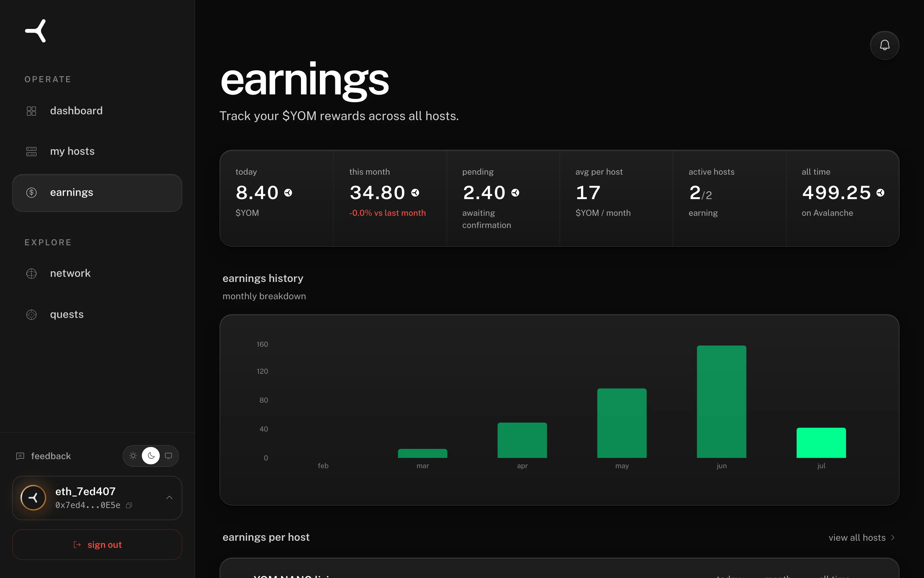Click the active hosts 2/2 value
The image size is (924, 578).
pyautogui.click(x=700, y=193)
